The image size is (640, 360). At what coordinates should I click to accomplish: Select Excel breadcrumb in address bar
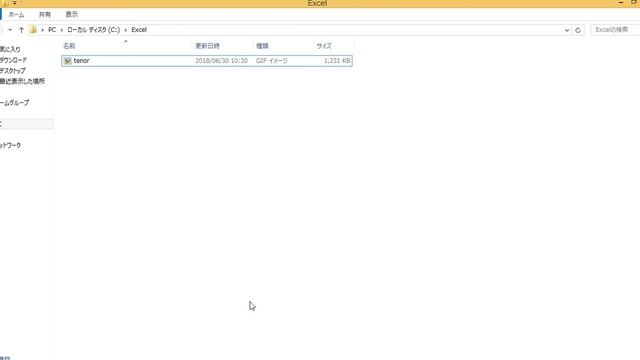tap(139, 30)
